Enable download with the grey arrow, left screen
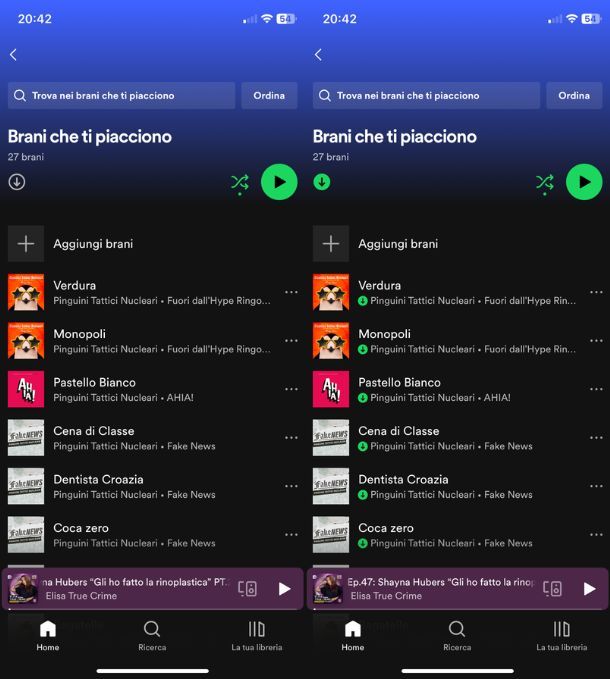 point(17,182)
